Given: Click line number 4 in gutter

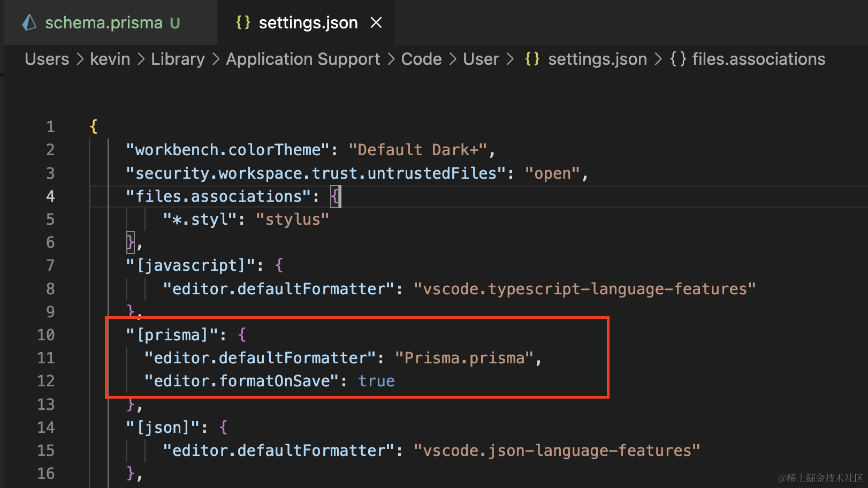Looking at the screenshot, I should pyautogui.click(x=50, y=196).
